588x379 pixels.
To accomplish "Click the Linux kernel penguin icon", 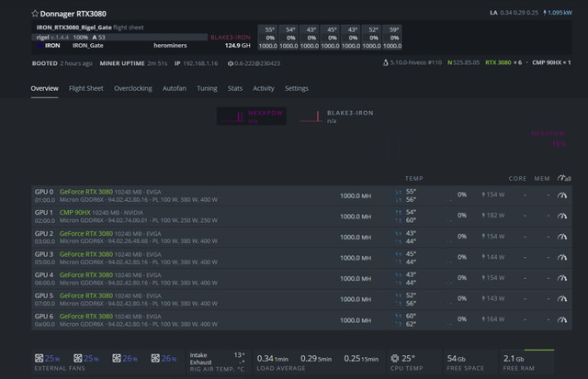I will (385, 62).
